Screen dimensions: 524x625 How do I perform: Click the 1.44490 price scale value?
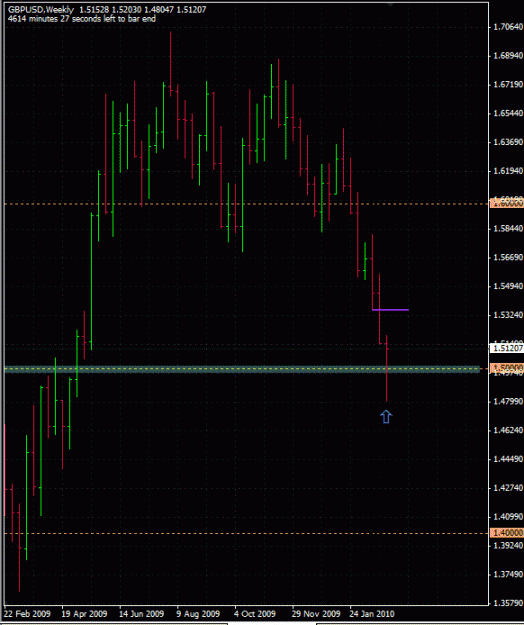coord(508,459)
